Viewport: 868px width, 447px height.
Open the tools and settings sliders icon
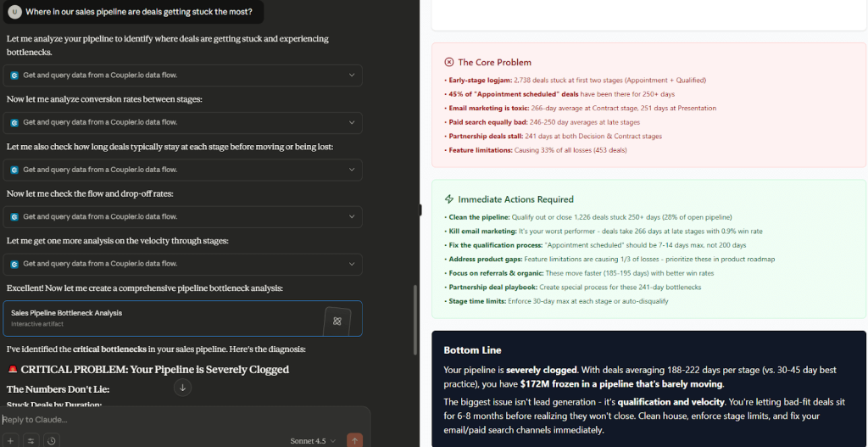point(31,440)
